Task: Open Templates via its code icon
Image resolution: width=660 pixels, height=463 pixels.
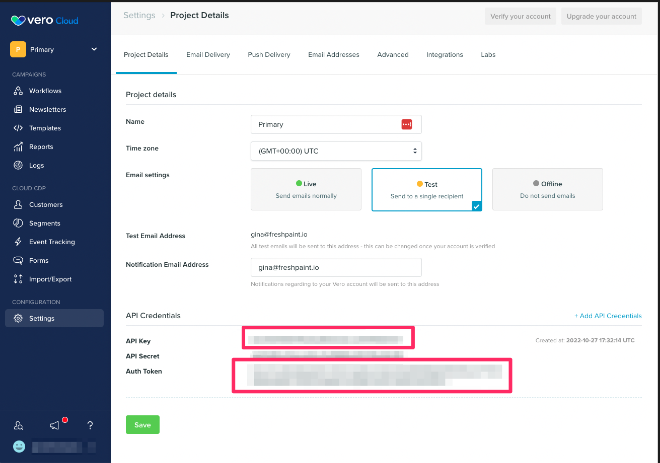Action: pos(18,128)
